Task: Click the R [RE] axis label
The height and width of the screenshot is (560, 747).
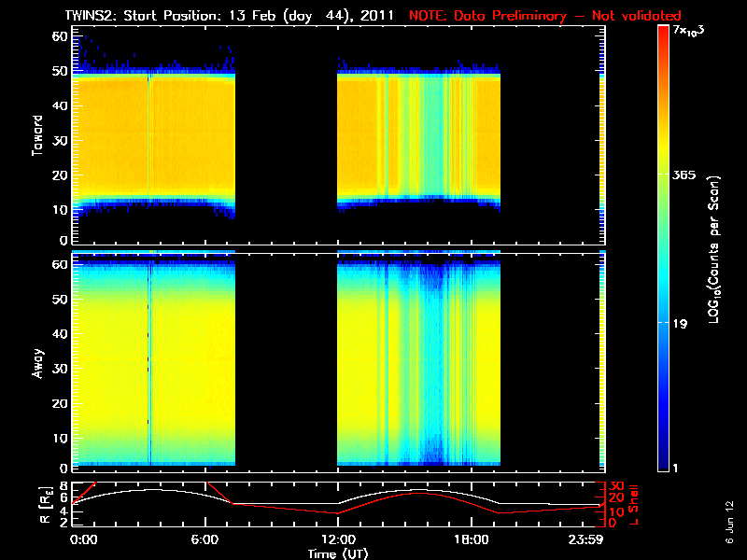Action: click(45, 505)
